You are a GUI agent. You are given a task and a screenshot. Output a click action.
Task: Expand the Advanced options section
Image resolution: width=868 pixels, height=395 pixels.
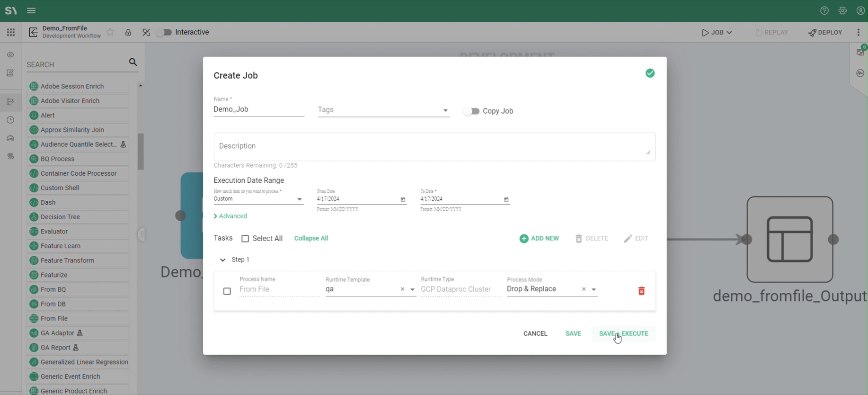pyautogui.click(x=230, y=216)
